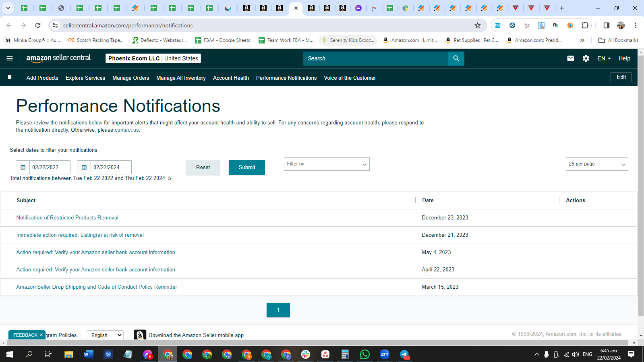644x362 pixels.
Task: View site information icon in the address bar
Action: point(55,25)
